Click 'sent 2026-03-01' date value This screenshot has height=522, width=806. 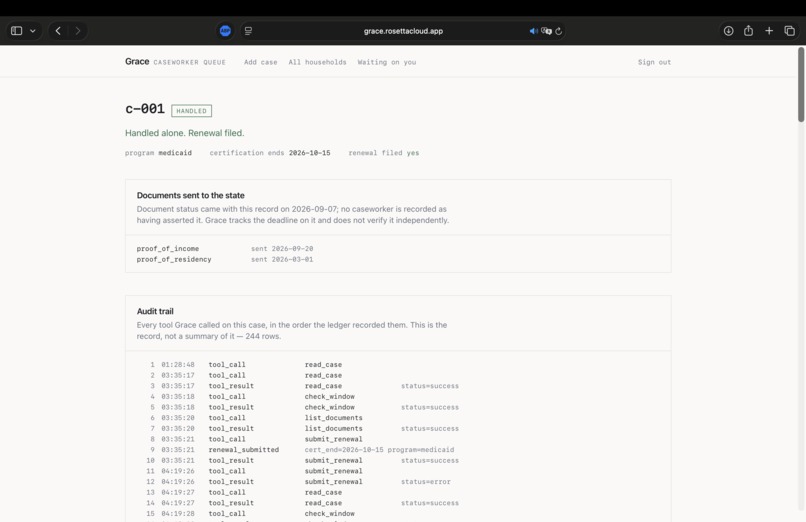282,259
